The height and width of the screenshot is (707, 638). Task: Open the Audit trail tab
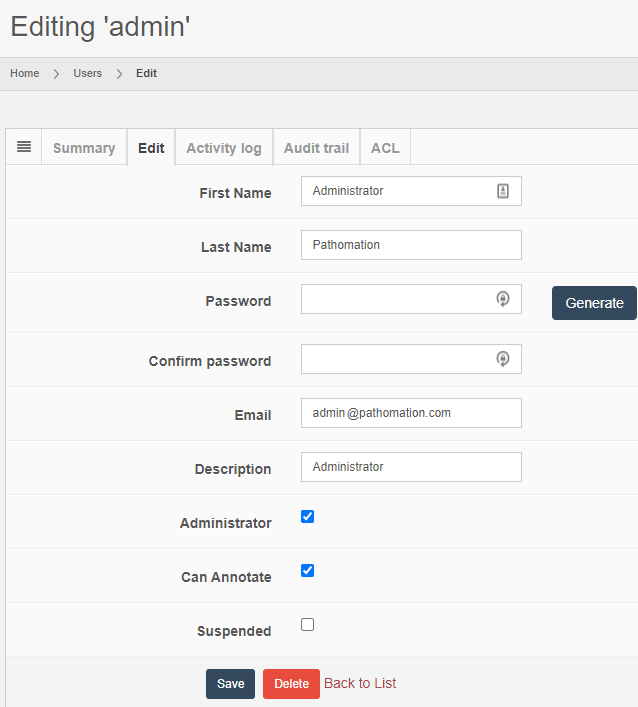tap(316, 148)
